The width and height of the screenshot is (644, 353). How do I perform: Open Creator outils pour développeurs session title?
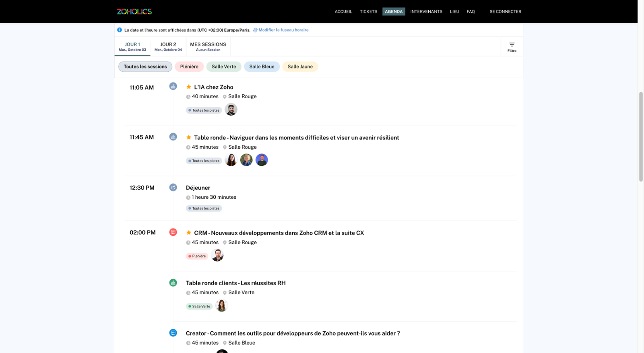pyautogui.click(x=293, y=333)
